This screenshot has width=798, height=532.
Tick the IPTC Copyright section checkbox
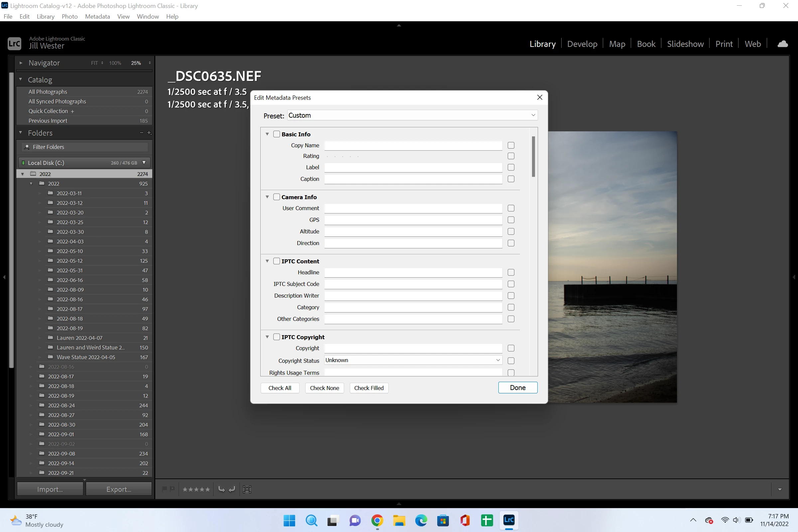(x=277, y=337)
